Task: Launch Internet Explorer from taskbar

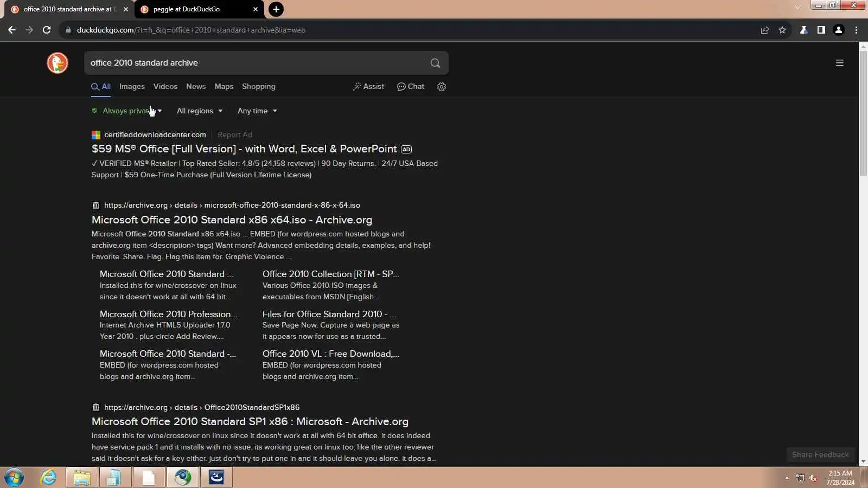Action: [x=49, y=478]
